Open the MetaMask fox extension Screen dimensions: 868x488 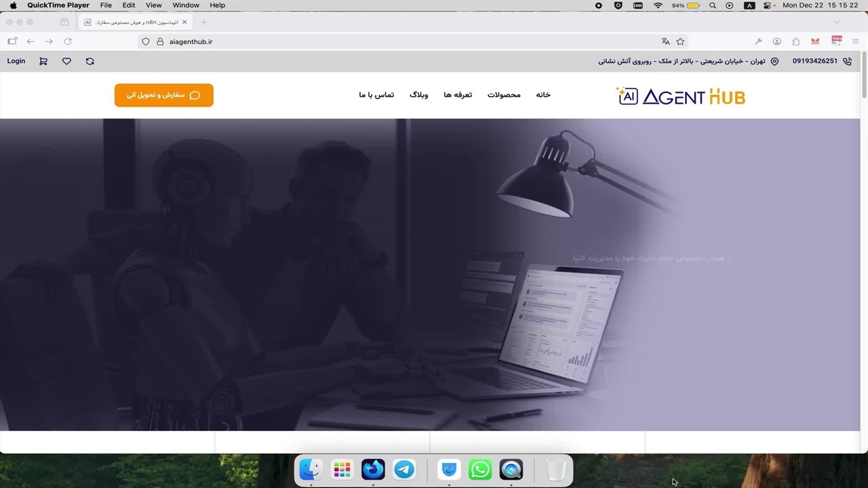815,41
